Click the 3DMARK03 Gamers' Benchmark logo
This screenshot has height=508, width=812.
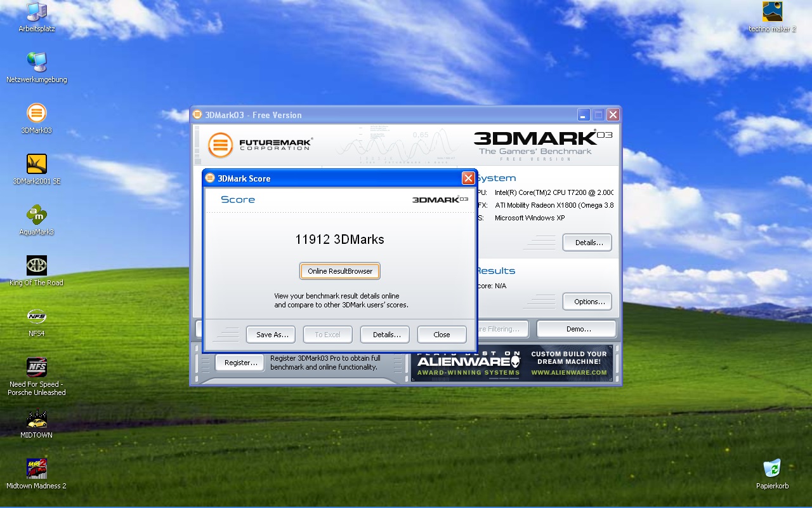click(x=543, y=145)
